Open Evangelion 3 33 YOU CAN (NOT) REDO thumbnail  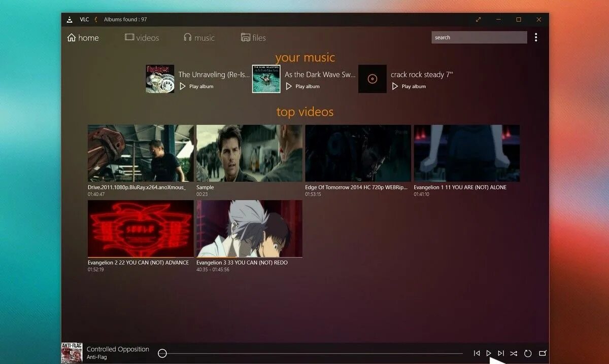(x=249, y=229)
